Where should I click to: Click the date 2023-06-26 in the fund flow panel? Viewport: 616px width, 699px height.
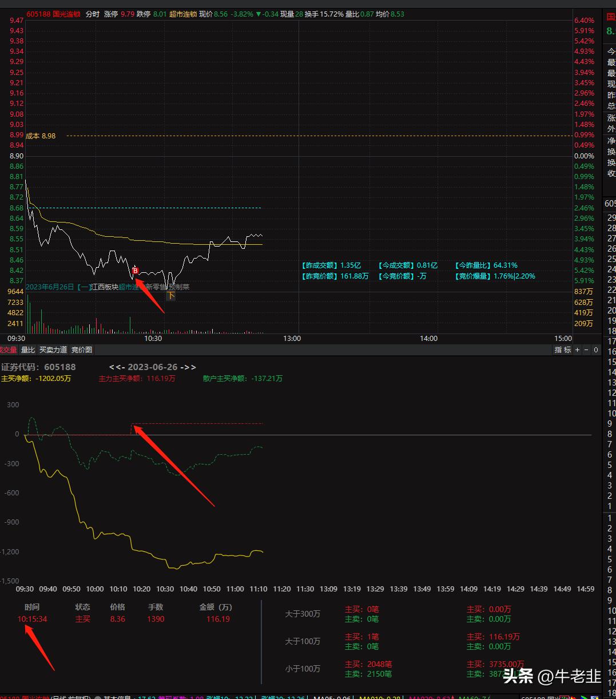(x=152, y=367)
